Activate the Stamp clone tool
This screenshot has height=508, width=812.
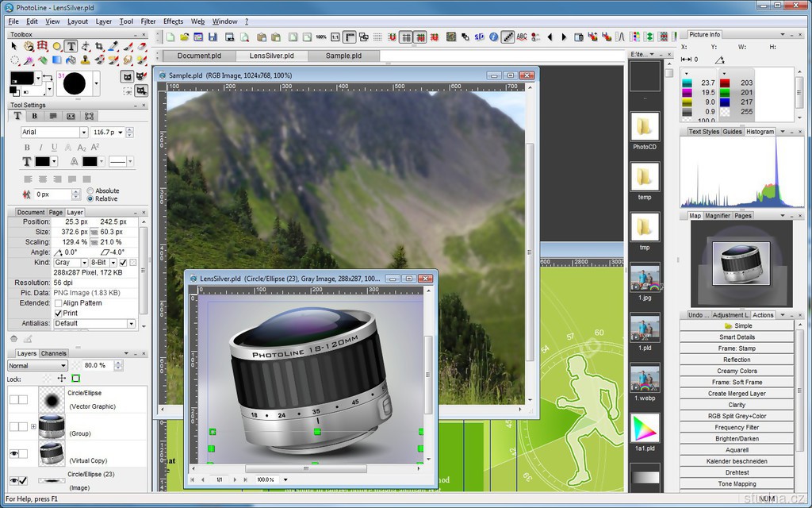(85, 60)
